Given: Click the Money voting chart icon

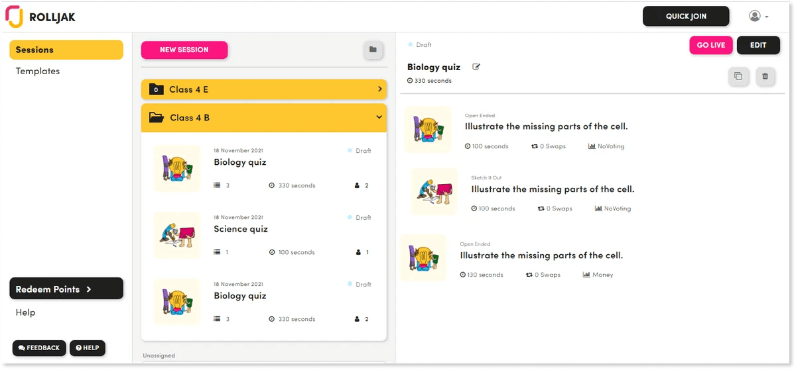Looking at the screenshot, I should (586, 275).
